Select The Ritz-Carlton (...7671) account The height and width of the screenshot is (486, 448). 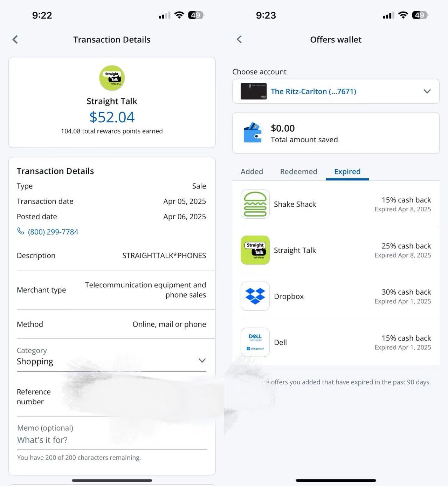tap(313, 91)
